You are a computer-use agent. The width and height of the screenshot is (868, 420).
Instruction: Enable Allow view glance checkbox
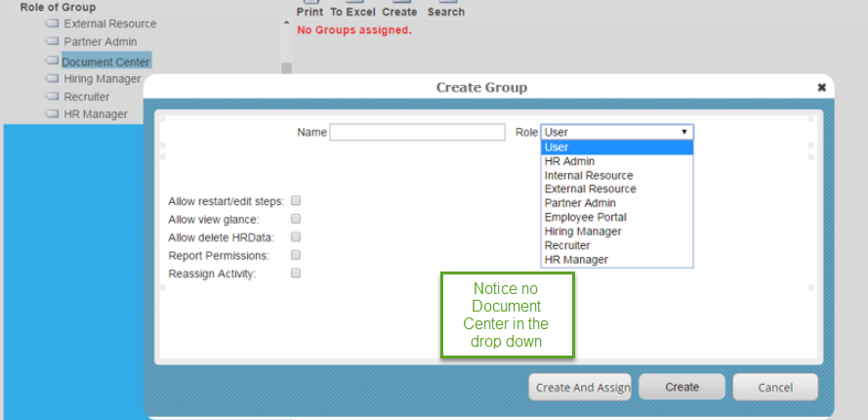[x=296, y=219]
